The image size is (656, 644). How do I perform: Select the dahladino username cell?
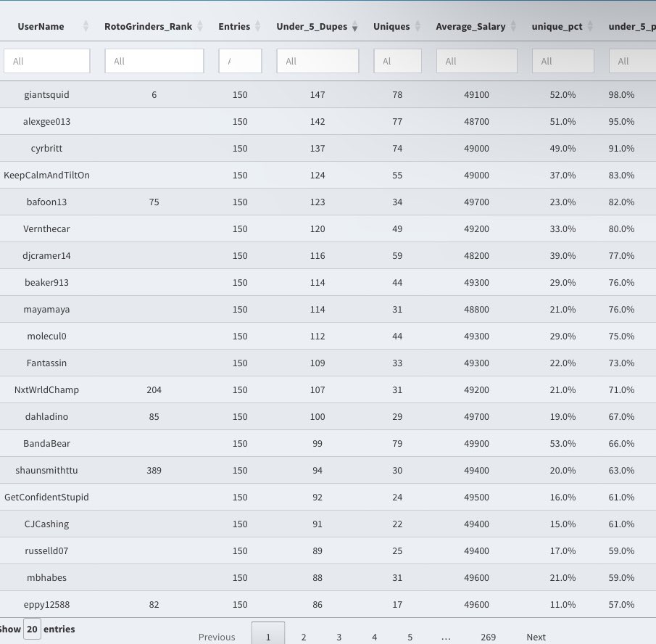pyautogui.click(x=47, y=416)
